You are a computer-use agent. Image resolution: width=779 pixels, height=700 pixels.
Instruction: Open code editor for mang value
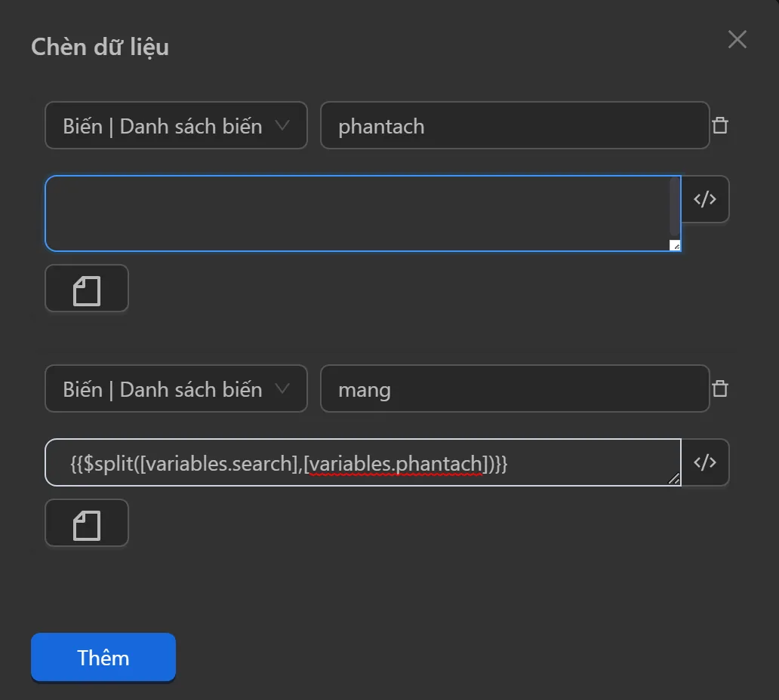pos(705,462)
